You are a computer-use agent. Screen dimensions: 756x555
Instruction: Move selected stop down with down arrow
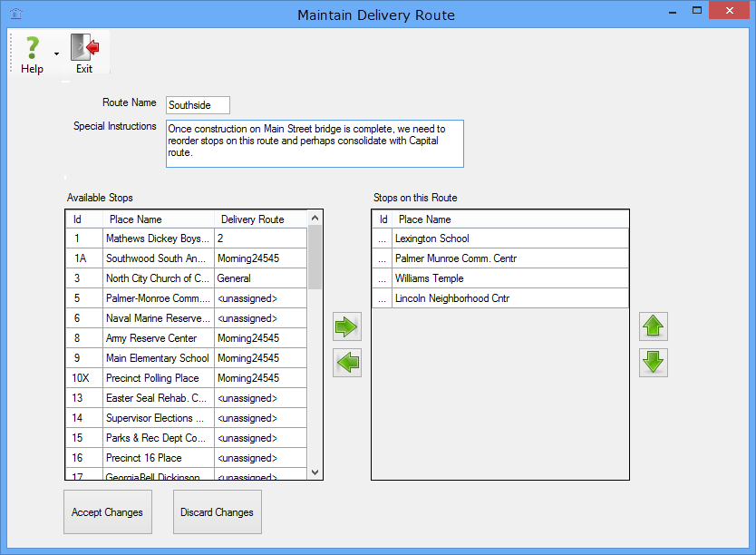tap(654, 363)
